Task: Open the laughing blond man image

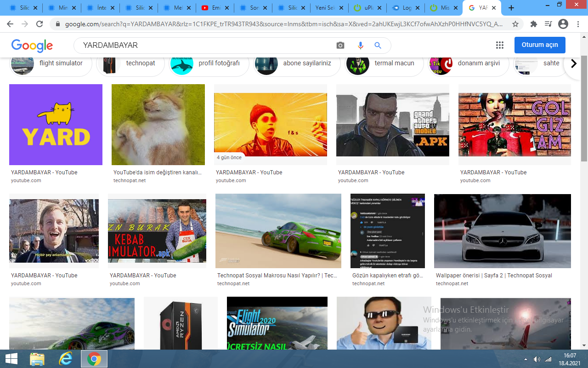Action: click(x=54, y=231)
